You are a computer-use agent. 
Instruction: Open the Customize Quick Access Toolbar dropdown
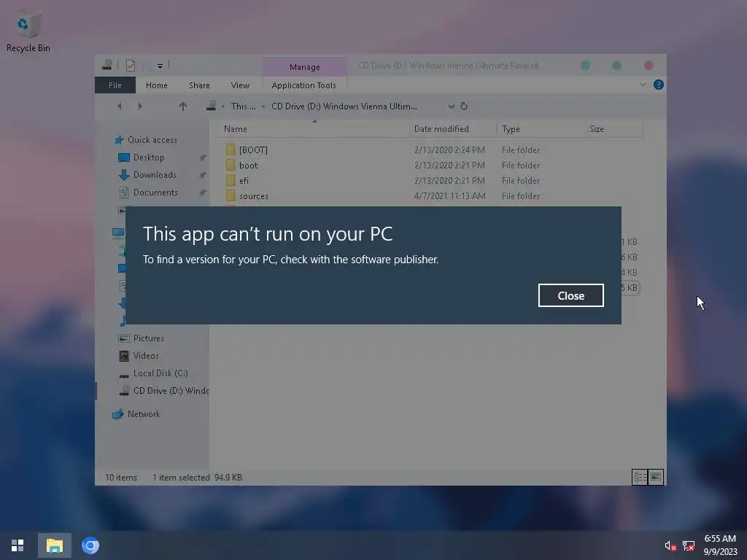pyautogui.click(x=160, y=66)
